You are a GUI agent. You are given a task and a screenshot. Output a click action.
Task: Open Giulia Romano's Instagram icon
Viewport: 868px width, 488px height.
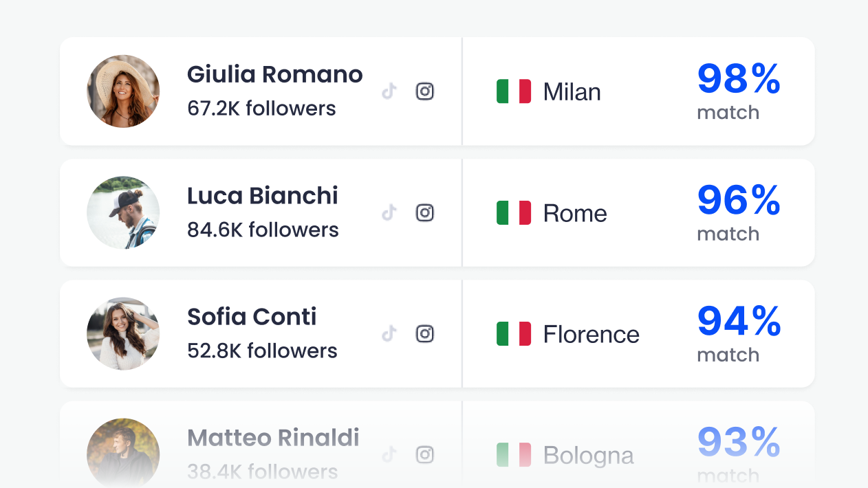pyautogui.click(x=425, y=91)
